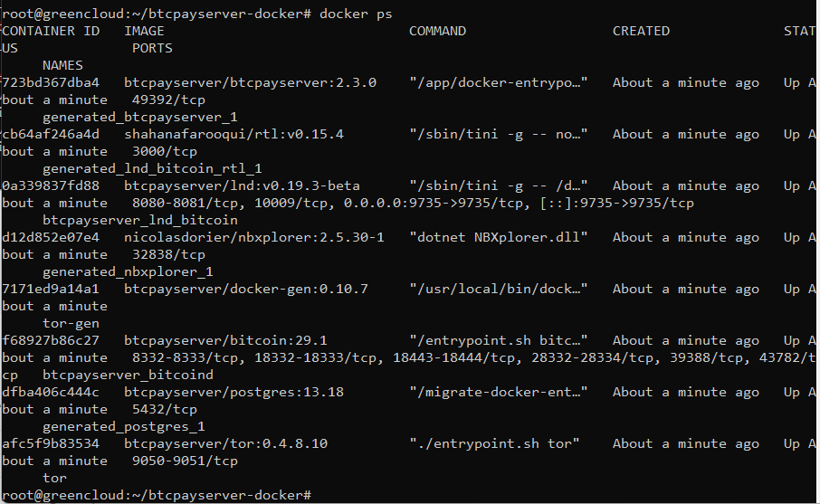
Task: Click the btcpayserver/tor:0.4.8.10 image text
Action: tap(225, 444)
